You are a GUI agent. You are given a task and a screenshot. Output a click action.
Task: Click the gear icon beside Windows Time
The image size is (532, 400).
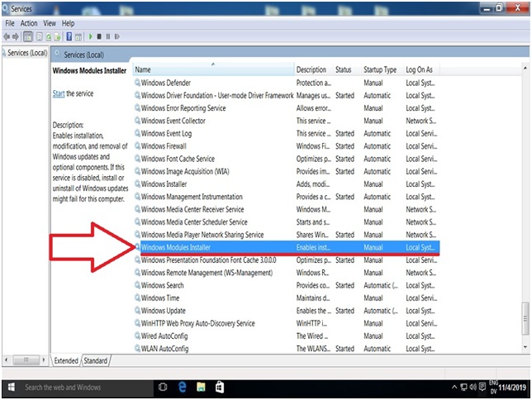click(137, 298)
